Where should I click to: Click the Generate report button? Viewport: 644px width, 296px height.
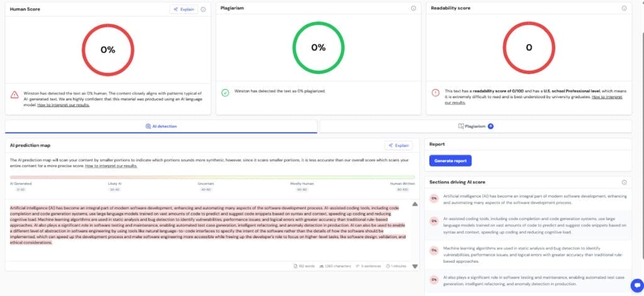[x=450, y=161]
